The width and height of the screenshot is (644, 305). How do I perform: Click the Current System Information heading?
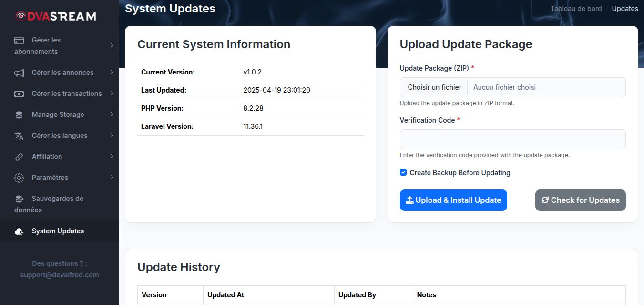pyautogui.click(x=214, y=44)
